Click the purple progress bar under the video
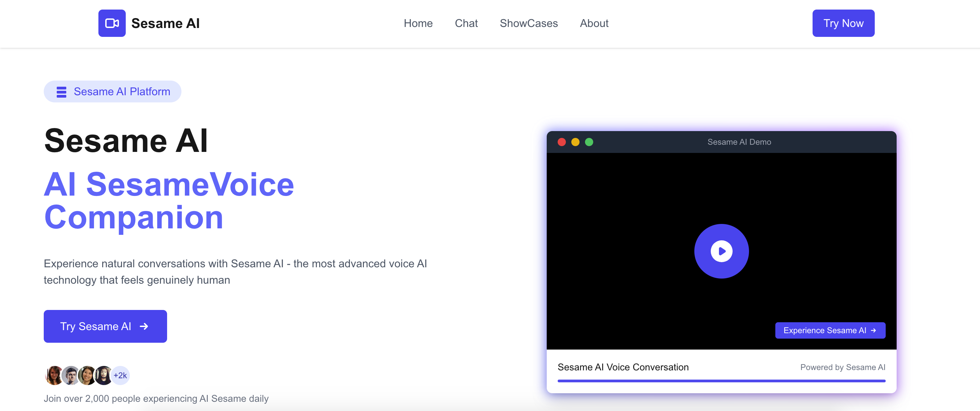Screen dimensions: 980x411 click(x=721, y=381)
